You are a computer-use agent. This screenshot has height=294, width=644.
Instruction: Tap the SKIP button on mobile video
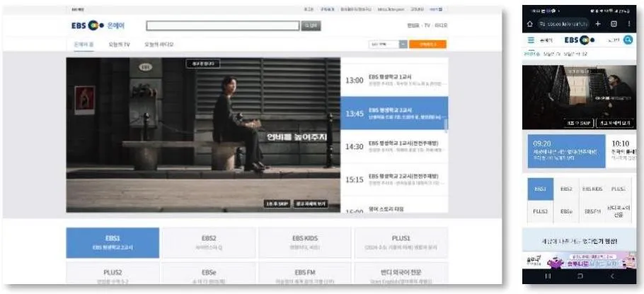point(578,122)
